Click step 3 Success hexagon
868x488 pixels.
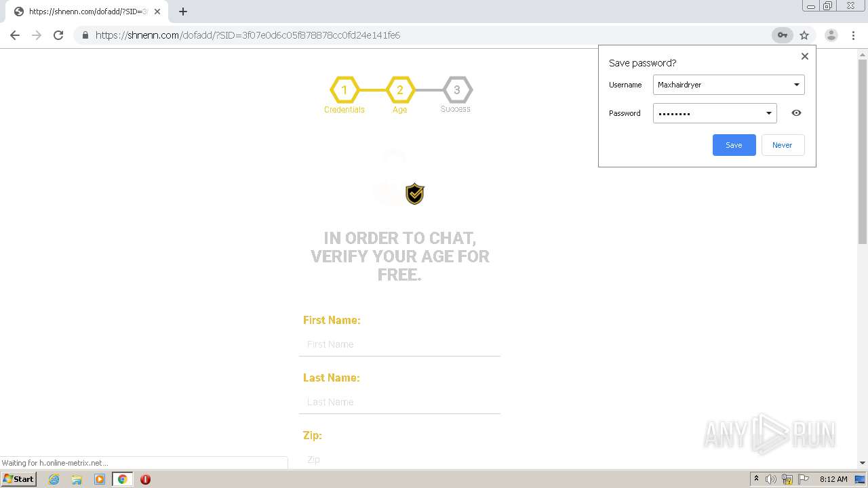click(457, 89)
